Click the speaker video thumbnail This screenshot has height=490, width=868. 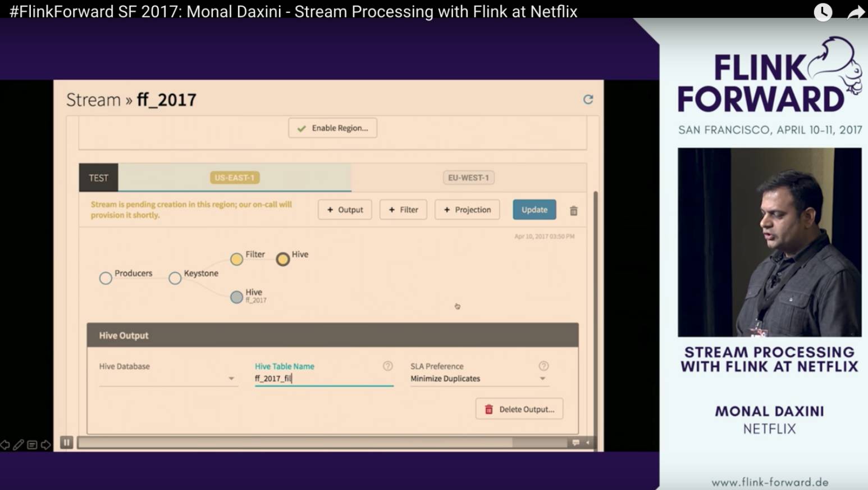769,242
